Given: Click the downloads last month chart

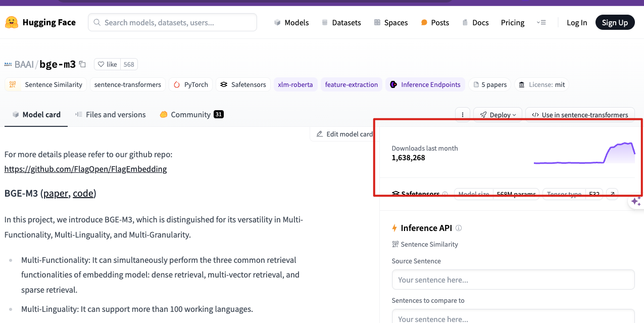Looking at the screenshot, I should pos(584,154).
